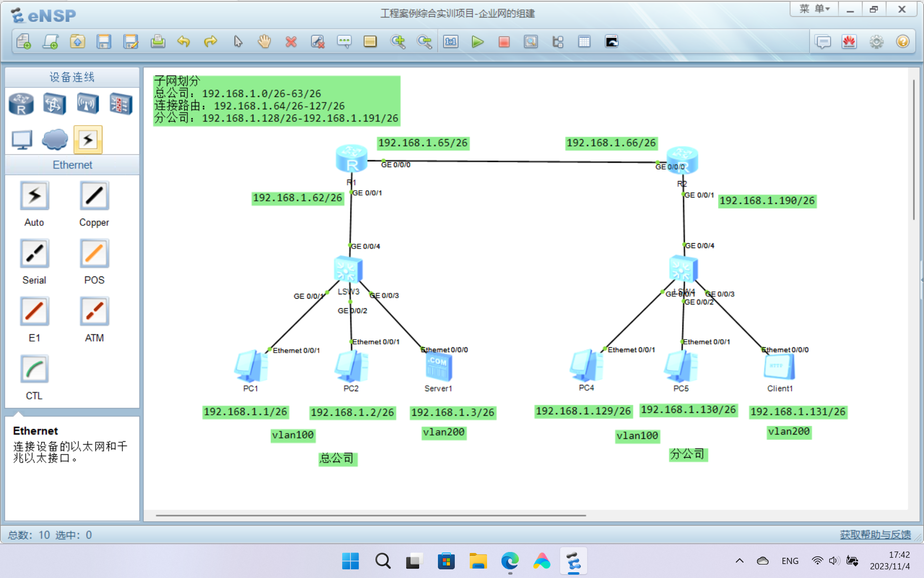Start all devices with green play button

tap(477, 42)
